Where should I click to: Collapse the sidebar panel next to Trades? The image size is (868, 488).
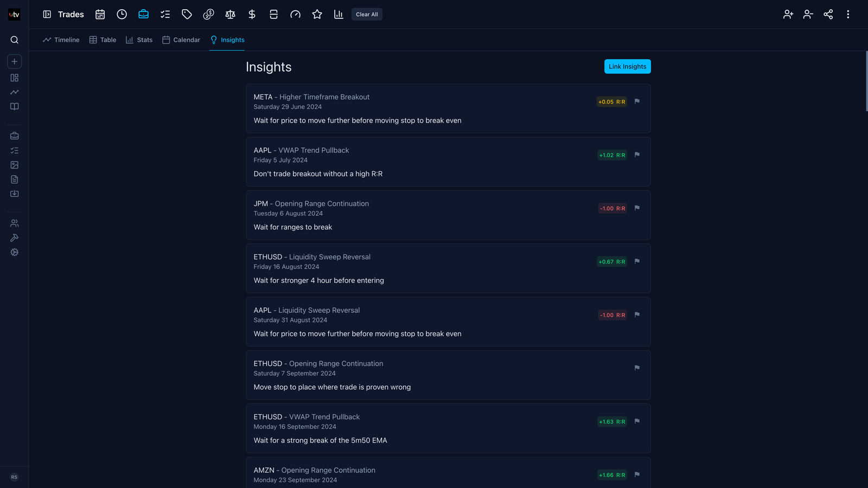coord(47,15)
